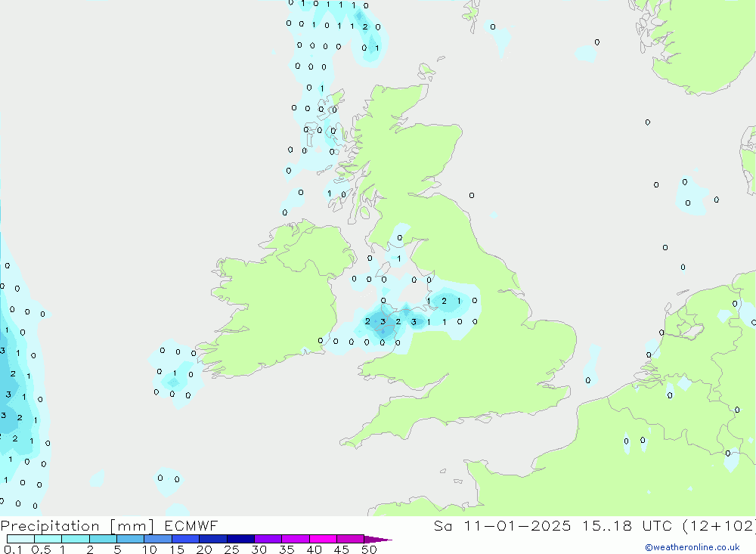Click the weatheronline.co.uk copyright link
This screenshot has width=756, height=554.
point(692,547)
